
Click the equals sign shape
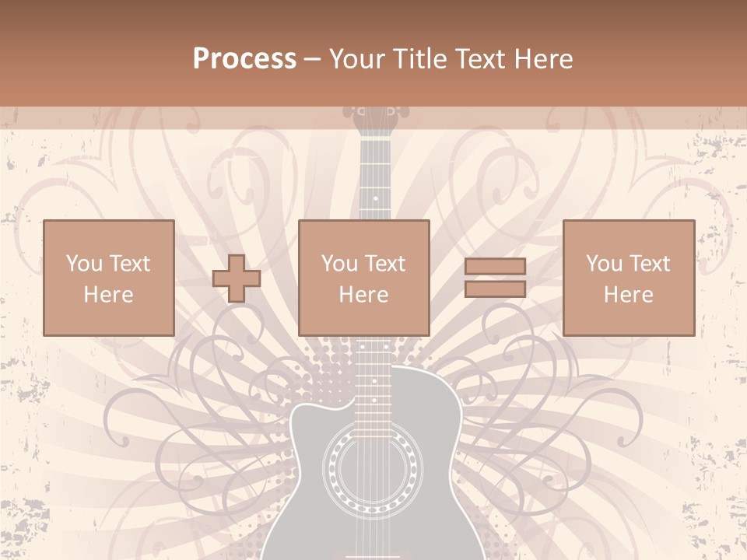tap(495, 278)
